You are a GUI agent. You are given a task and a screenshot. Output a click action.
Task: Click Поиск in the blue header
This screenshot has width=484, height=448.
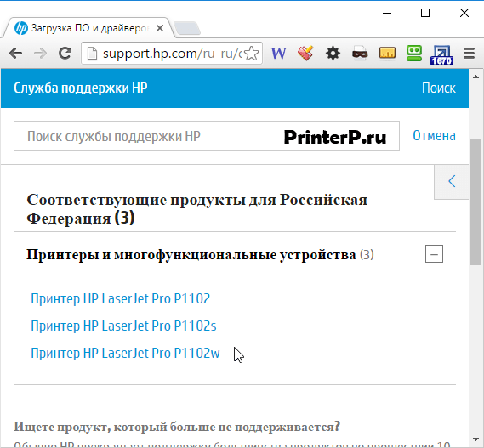click(439, 88)
